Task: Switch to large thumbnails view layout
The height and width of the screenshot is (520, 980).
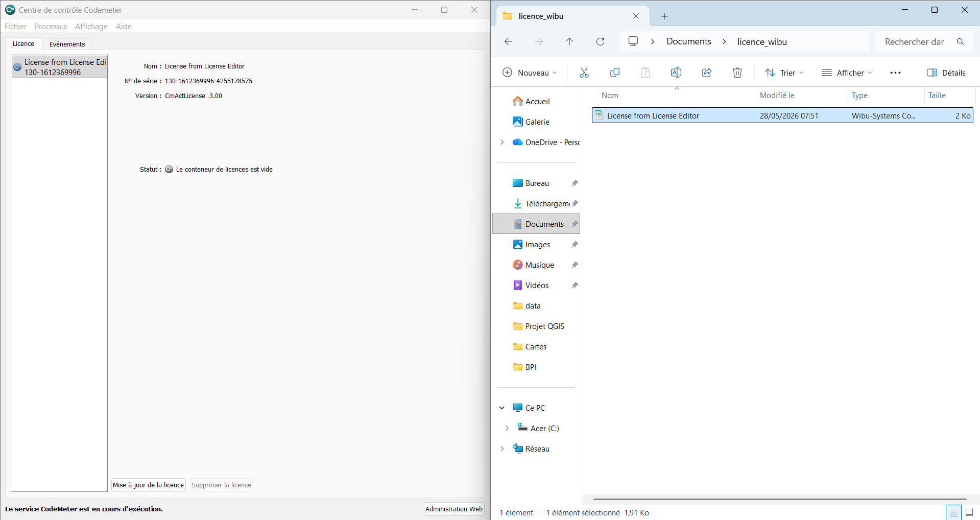Action: pyautogui.click(x=969, y=512)
